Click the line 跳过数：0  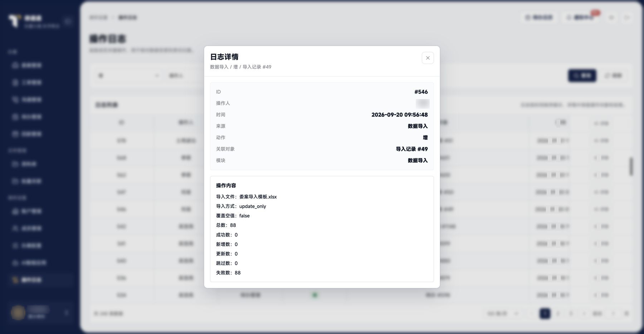click(227, 263)
